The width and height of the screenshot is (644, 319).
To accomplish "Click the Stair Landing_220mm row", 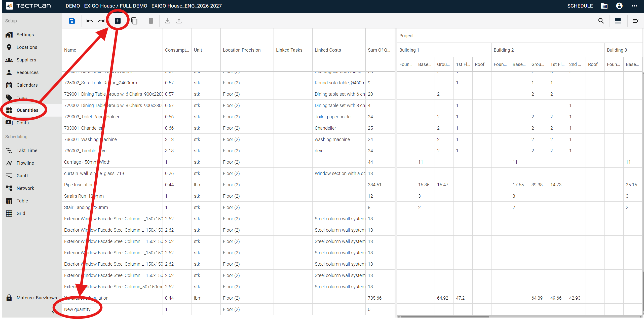I will click(x=112, y=207).
